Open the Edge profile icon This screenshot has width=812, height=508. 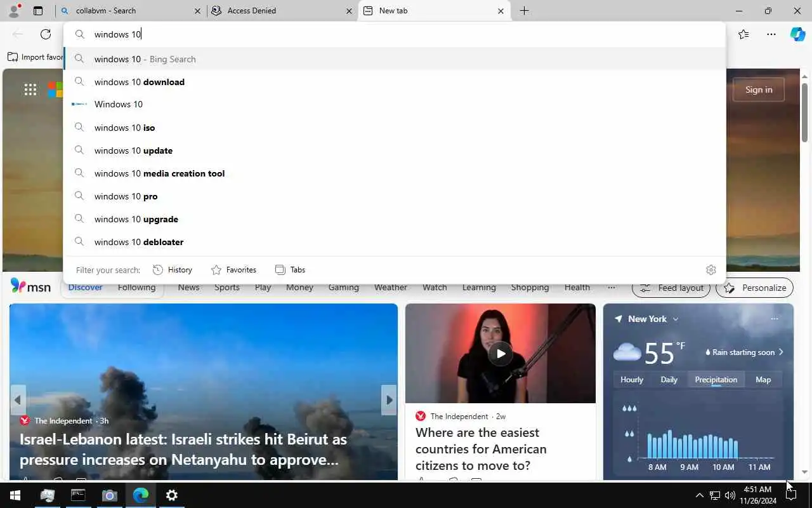point(13,11)
